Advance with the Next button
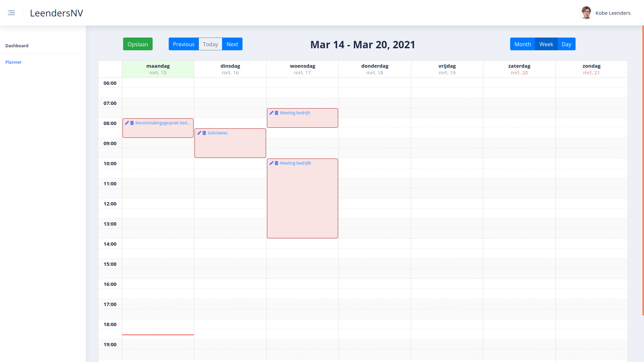 click(x=232, y=44)
